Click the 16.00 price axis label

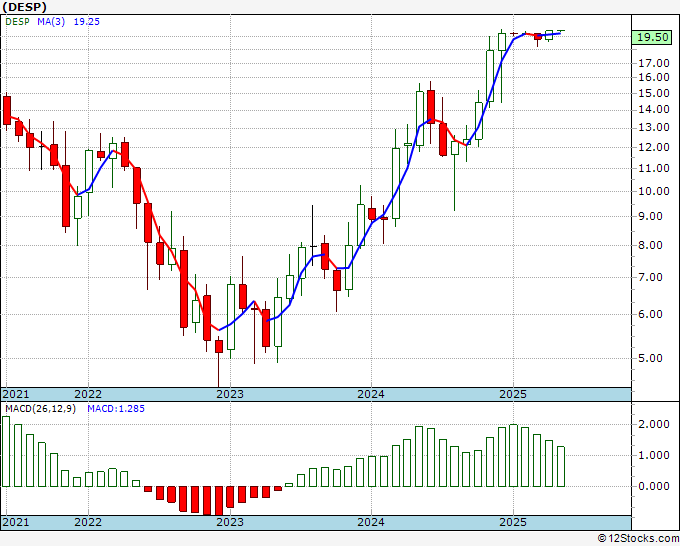[654, 77]
